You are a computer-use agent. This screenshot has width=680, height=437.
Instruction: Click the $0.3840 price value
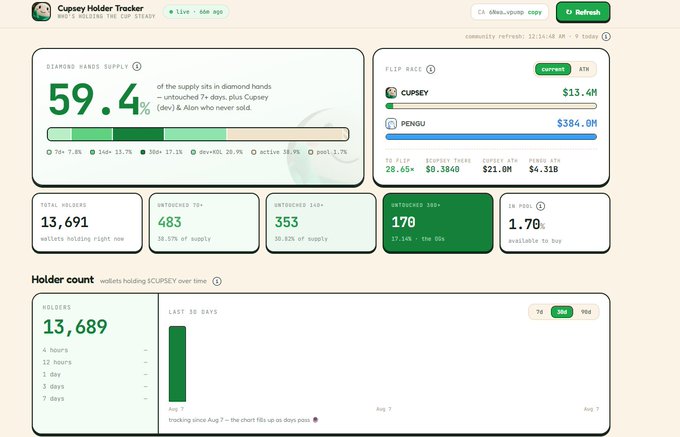[442, 170]
